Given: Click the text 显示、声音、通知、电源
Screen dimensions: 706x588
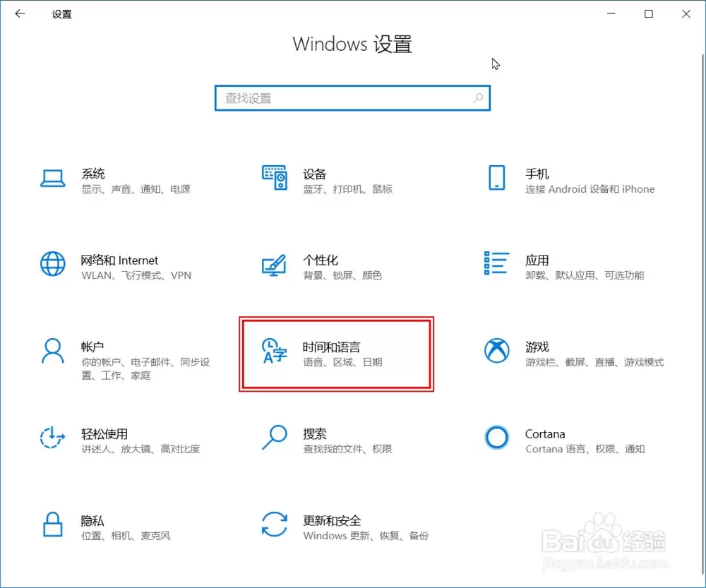Looking at the screenshot, I should pyautogui.click(x=136, y=189).
